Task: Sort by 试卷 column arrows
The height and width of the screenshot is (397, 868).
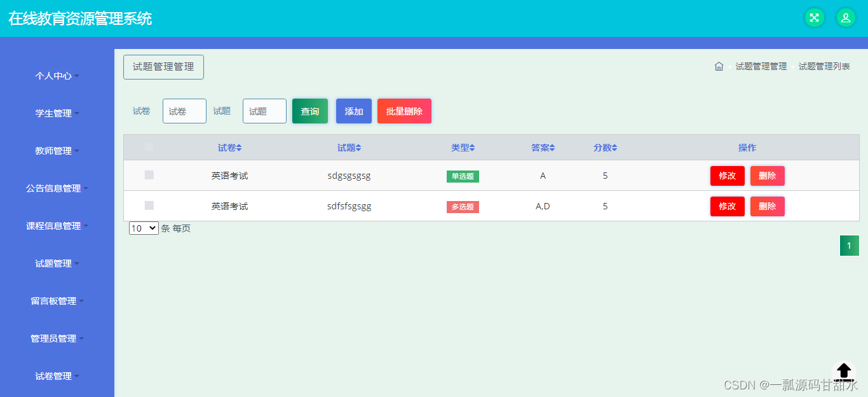Action: pyautogui.click(x=239, y=148)
